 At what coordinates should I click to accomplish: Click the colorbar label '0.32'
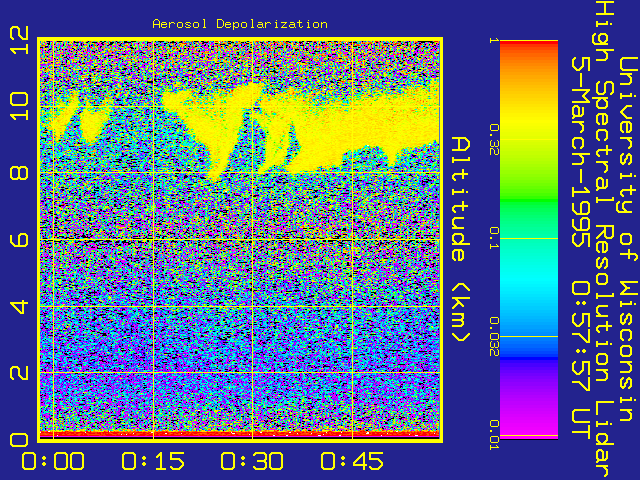pyautogui.click(x=494, y=140)
